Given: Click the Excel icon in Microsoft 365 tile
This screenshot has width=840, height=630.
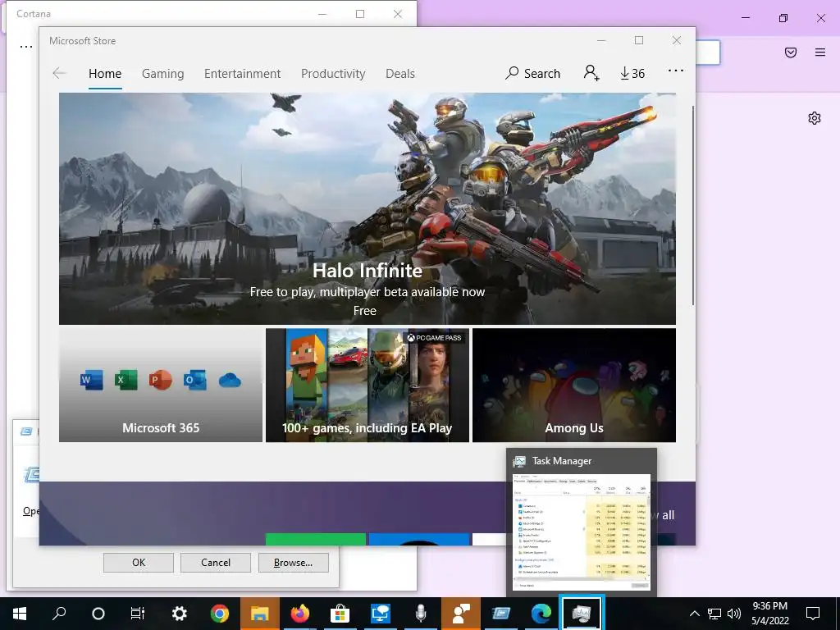Looking at the screenshot, I should coord(126,381).
